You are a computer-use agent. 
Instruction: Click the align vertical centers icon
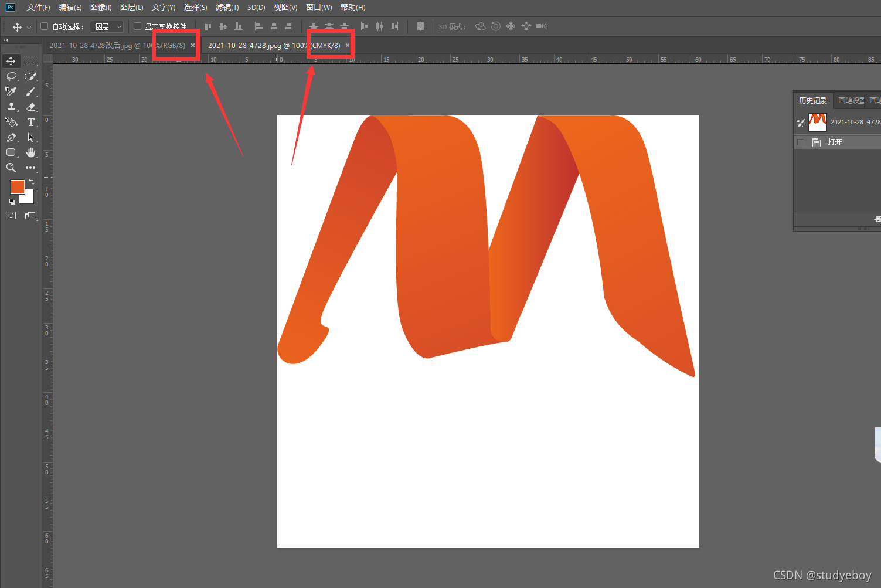coord(223,26)
